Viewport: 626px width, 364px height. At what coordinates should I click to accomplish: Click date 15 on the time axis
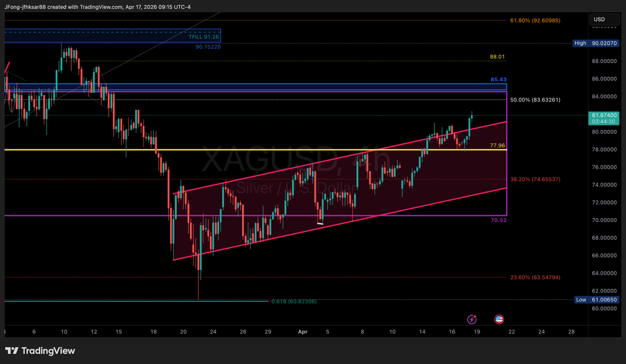(119, 331)
